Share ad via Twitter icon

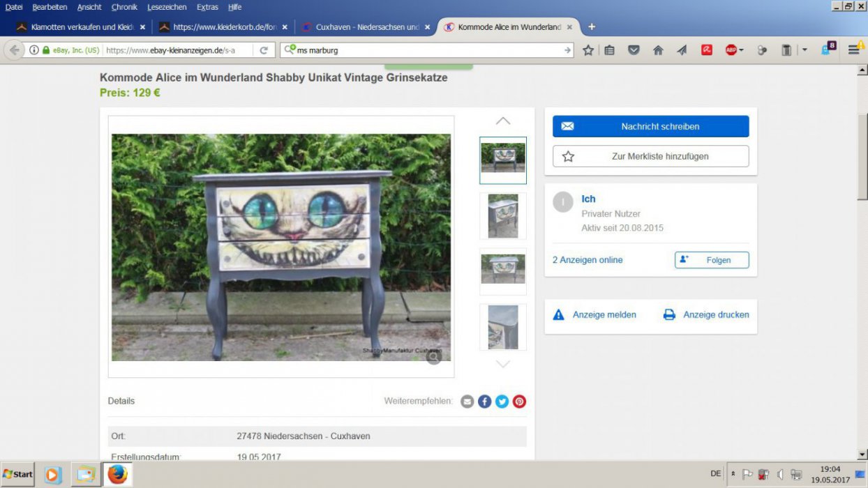[x=502, y=402]
